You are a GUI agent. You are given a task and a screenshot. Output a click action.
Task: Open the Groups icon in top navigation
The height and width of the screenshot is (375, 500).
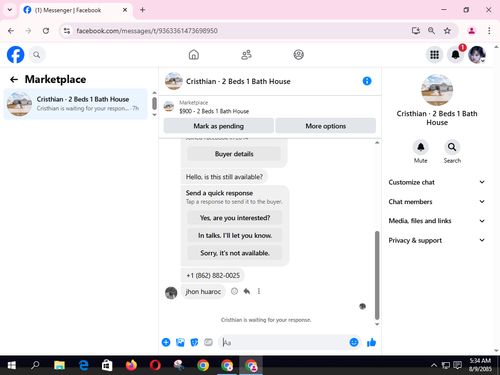[299, 55]
